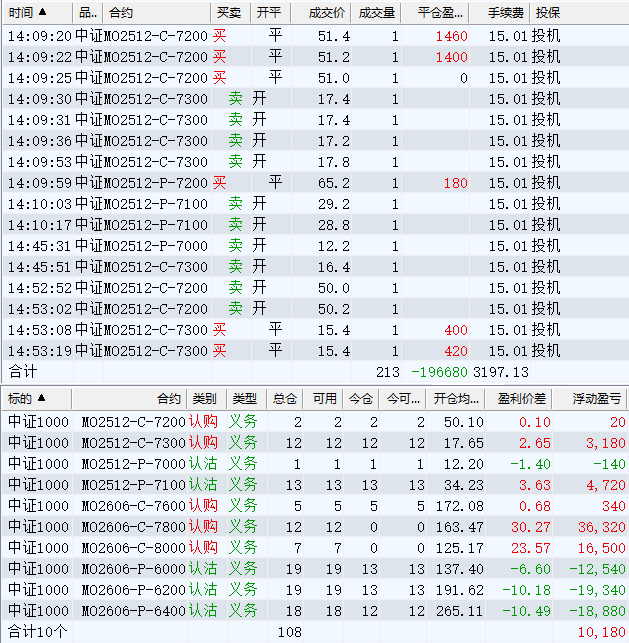
Task: Select the trade row at 14:53:19
Action: click(316, 351)
